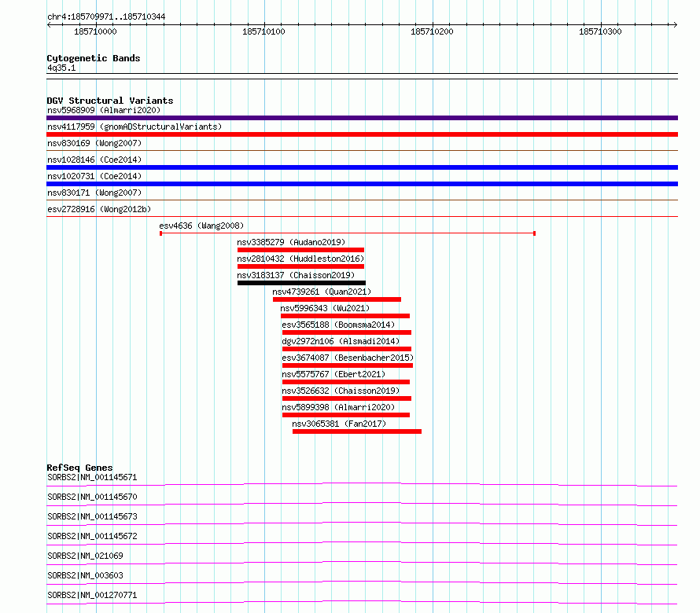Click ruler position 185710200

pos(432,31)
